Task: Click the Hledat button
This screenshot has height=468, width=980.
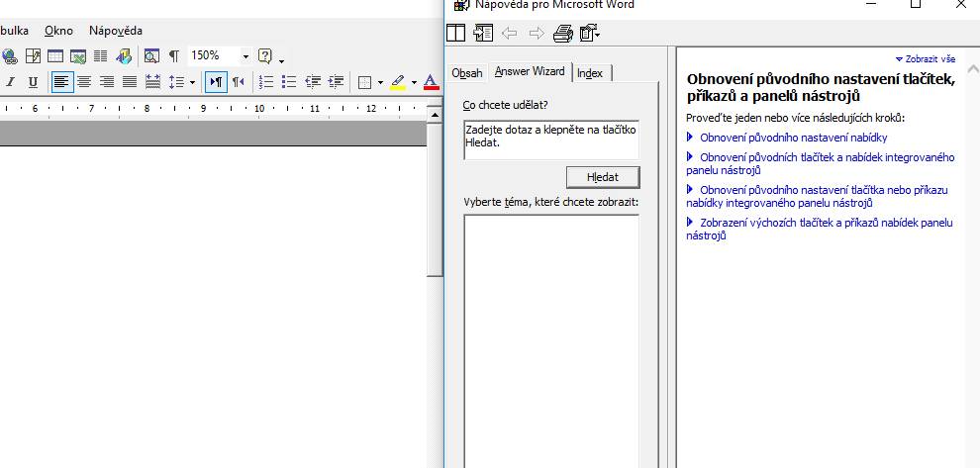Action: (x=603, y=177)
